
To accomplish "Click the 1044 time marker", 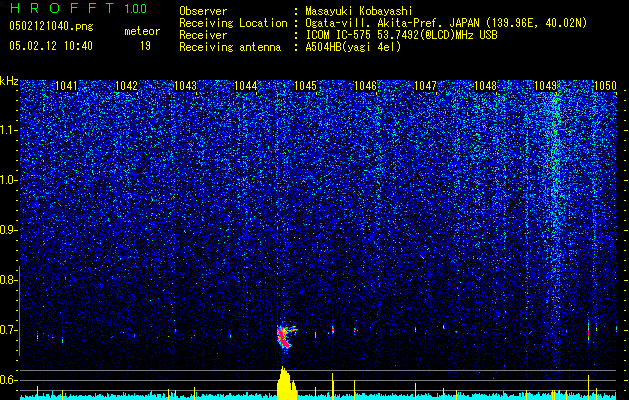I will point(246,85).
